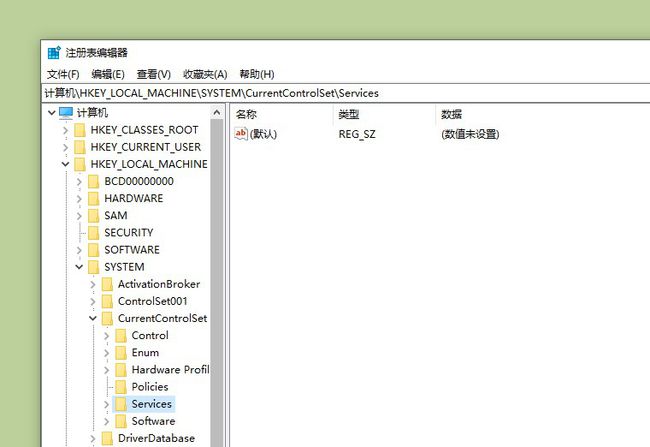Click the HKEY_CURRENT_USER folder icon
This screenshot has width=650, height=447.
pos(80,147)
